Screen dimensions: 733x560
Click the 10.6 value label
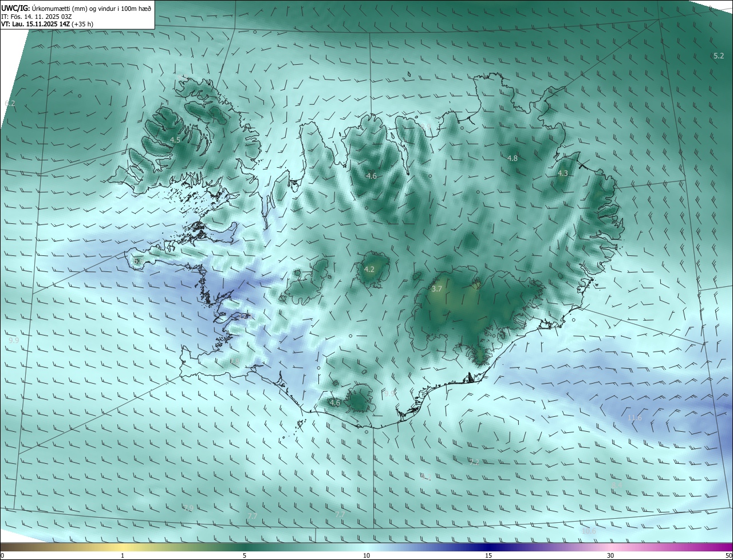point(589,531)
